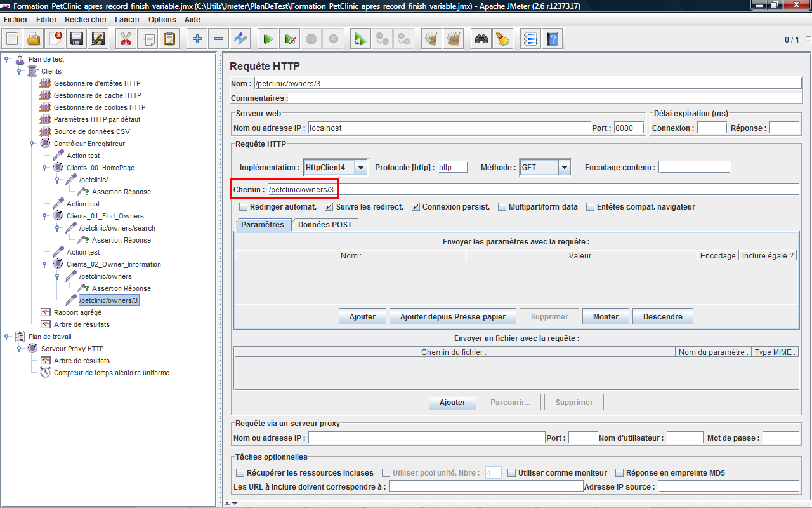Click the binoculars Search icon

[481, 39]
